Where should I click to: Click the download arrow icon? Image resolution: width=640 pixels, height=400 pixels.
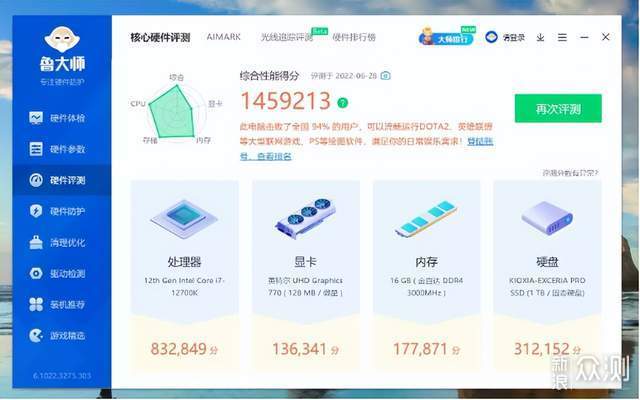tap(540, 38)
